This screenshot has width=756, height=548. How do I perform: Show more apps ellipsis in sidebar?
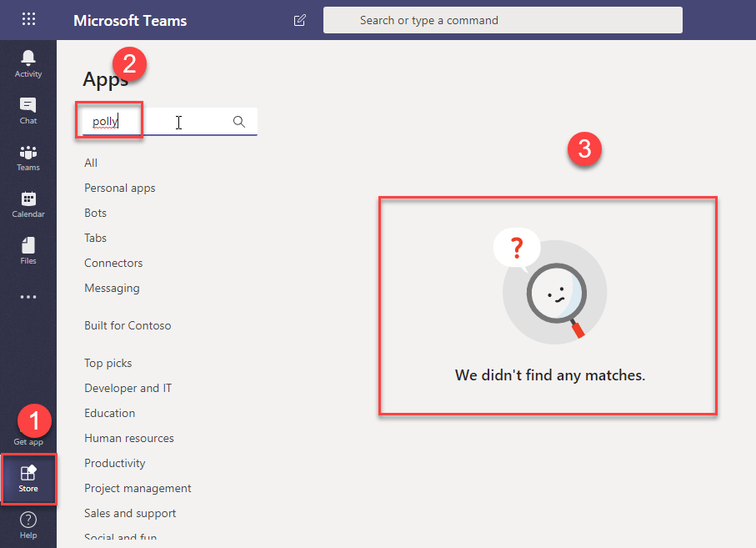pyautogui.click(x=28, y=297)
